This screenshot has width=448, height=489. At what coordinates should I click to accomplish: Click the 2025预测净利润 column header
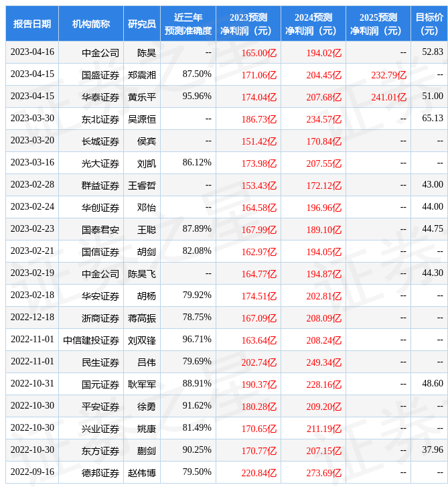click(378, 23)
